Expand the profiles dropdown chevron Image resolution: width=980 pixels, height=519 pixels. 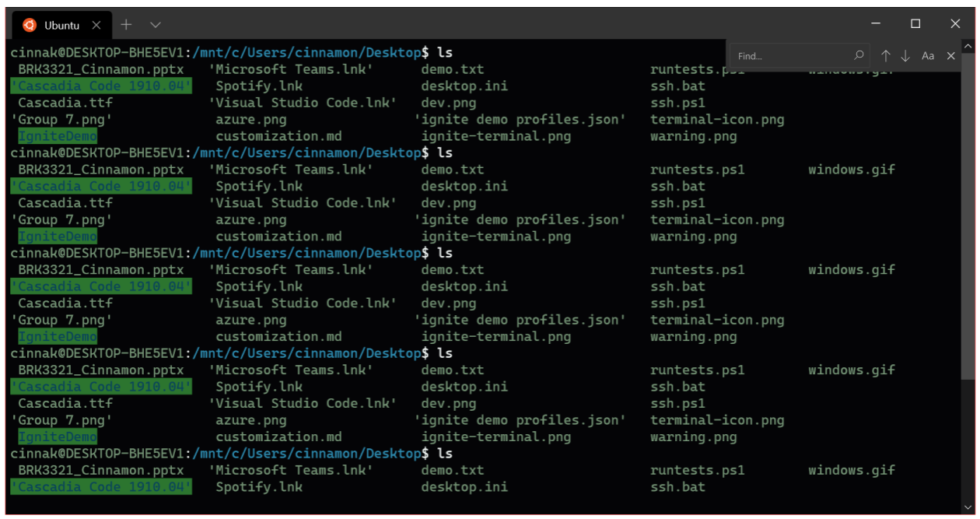pyautogui.click(x=156, y=25)
